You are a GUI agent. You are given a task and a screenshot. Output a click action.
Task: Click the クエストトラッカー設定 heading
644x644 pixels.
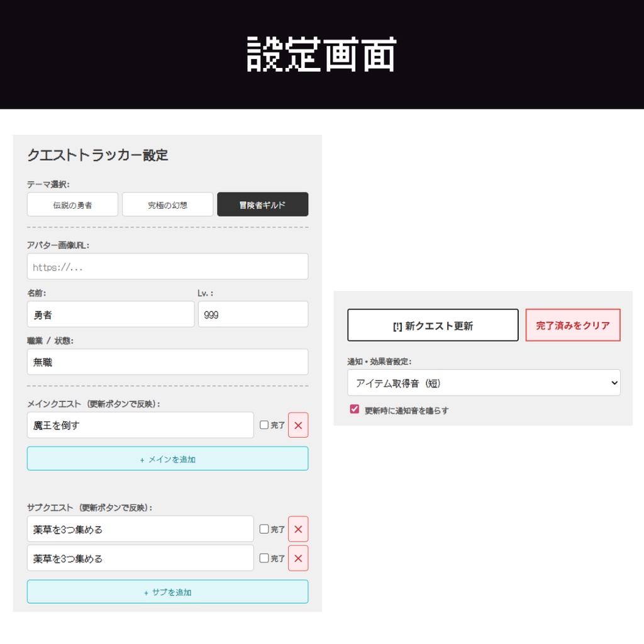(x=97, y=155)
